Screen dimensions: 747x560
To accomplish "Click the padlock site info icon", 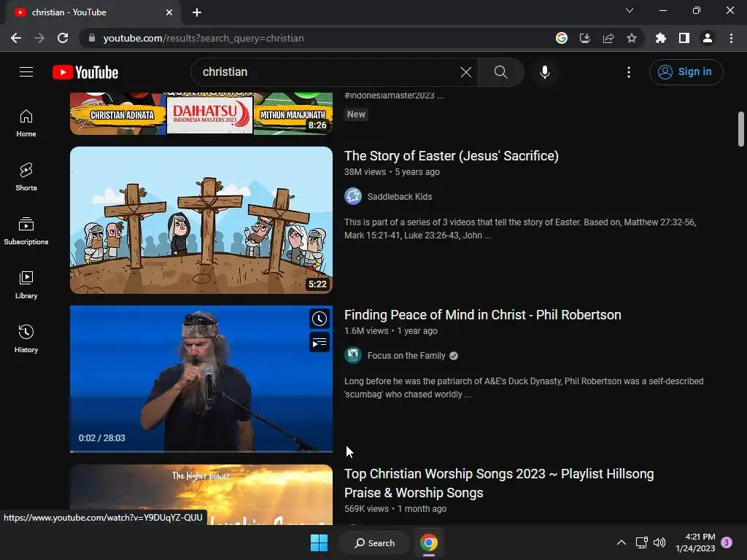I will [x=92, y=38].
